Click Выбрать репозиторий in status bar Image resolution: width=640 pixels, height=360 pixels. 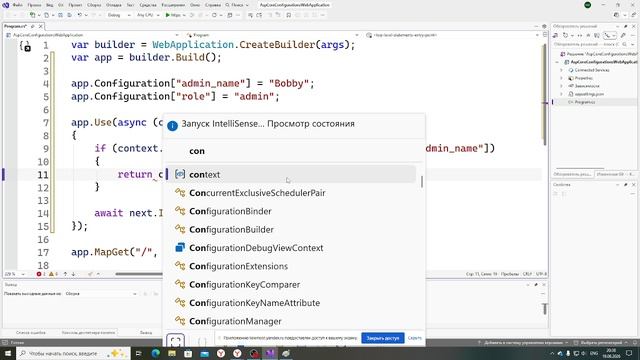600,343
